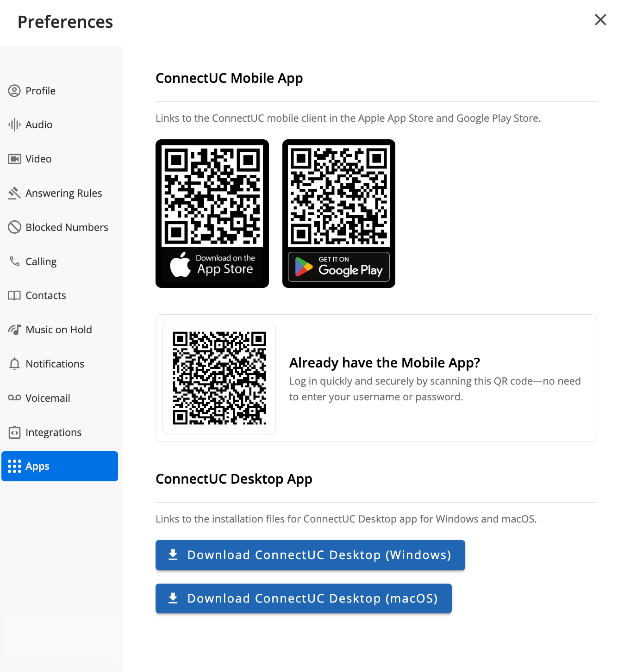Click the Notifications bell icon
Viewport: 624px width, 672px height.
coord(14,364)
